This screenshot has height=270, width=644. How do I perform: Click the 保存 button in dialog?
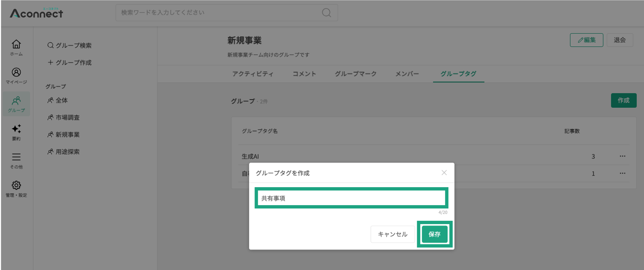pos(435,234)
